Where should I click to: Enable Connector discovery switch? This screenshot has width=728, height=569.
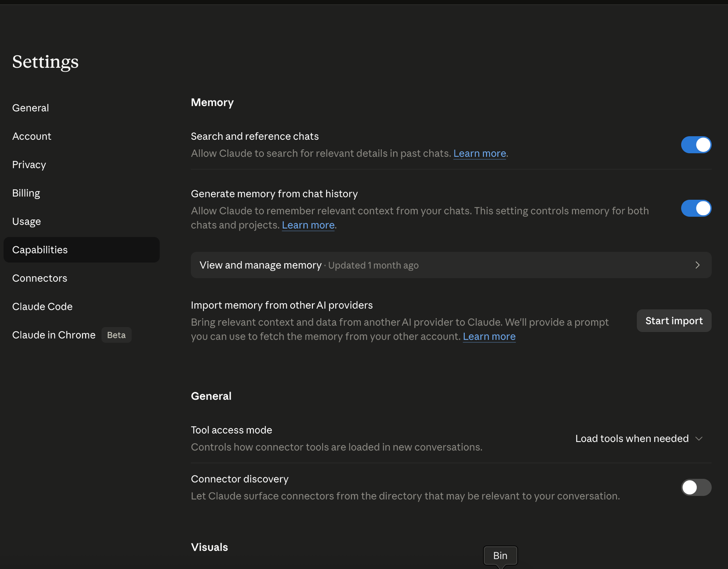[x=696, y=487]
